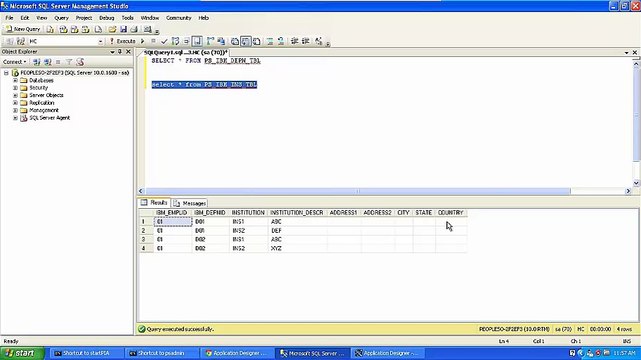Click the Open File folder icon
Image resolution: width=641 pixels, height=360 pixels.
point(112,29)
